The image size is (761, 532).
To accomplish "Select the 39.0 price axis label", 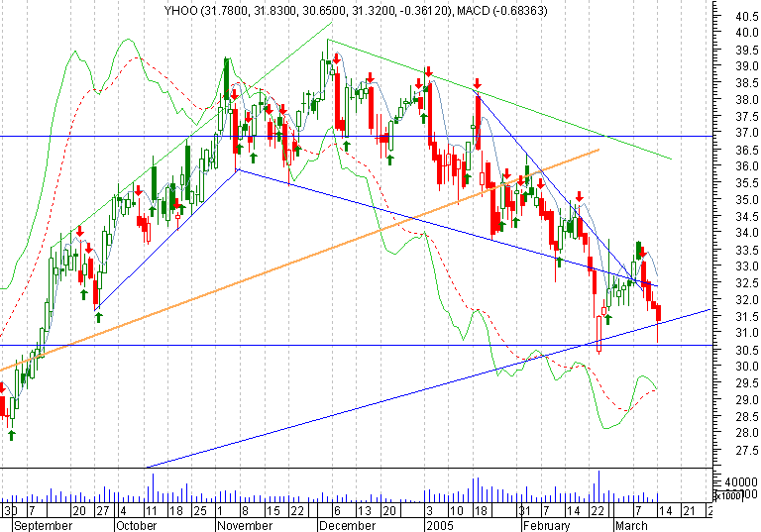I will point(746,66).
